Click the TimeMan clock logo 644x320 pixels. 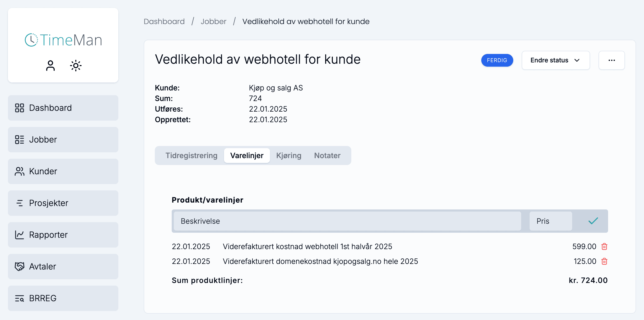coord(31,40)
